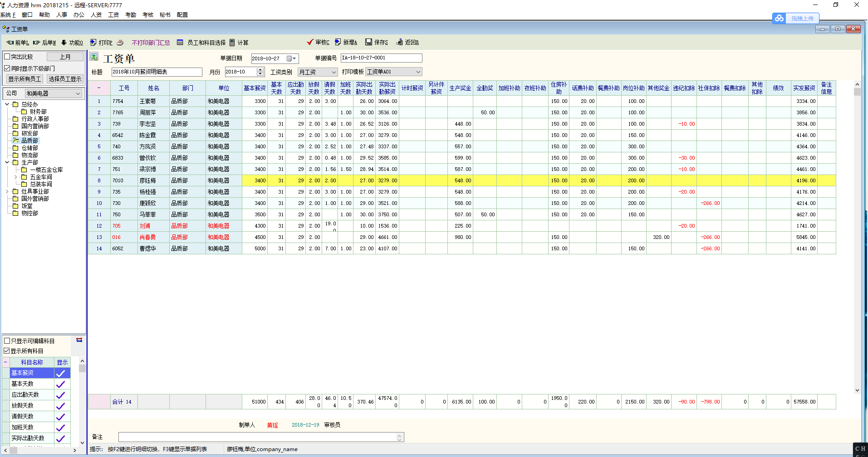The width and height of the screenshot is (868, 457).
Task: Click the 保存 (save) floppy disk icon
Action: click(x=369, y=42)
